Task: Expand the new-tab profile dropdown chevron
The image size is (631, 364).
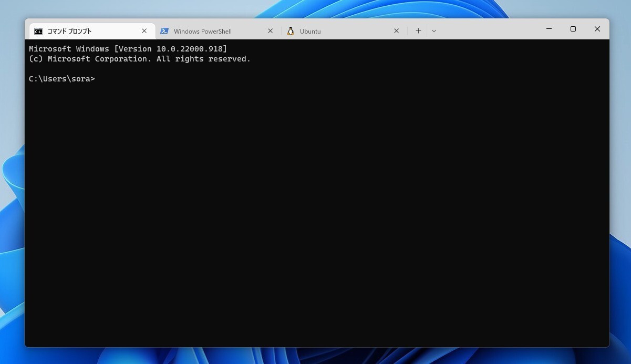Action: (x=434, y=31)
